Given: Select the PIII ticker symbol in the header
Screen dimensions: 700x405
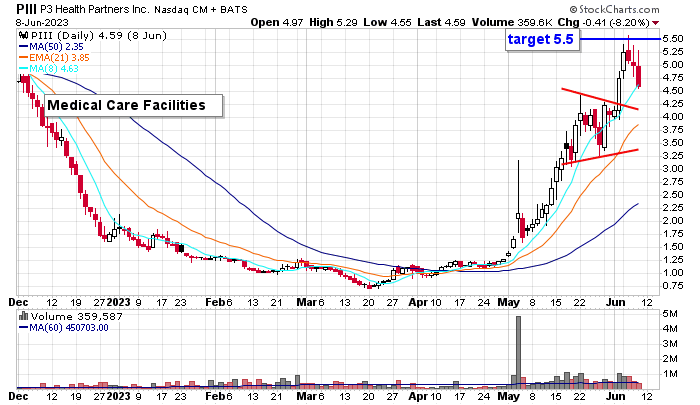Looking at the screenshot, I should (26, 9).
